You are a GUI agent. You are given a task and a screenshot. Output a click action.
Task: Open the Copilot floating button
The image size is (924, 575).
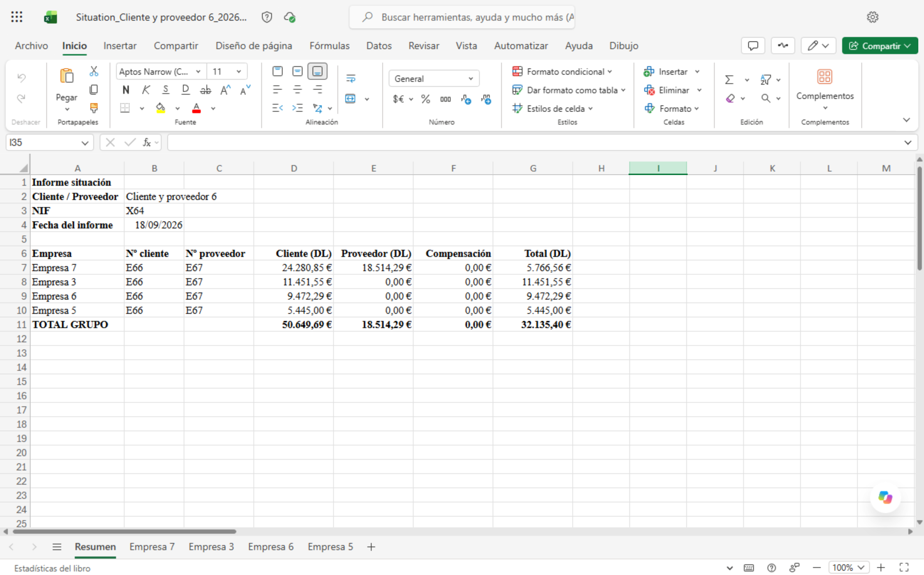click(x=885, y=497)
